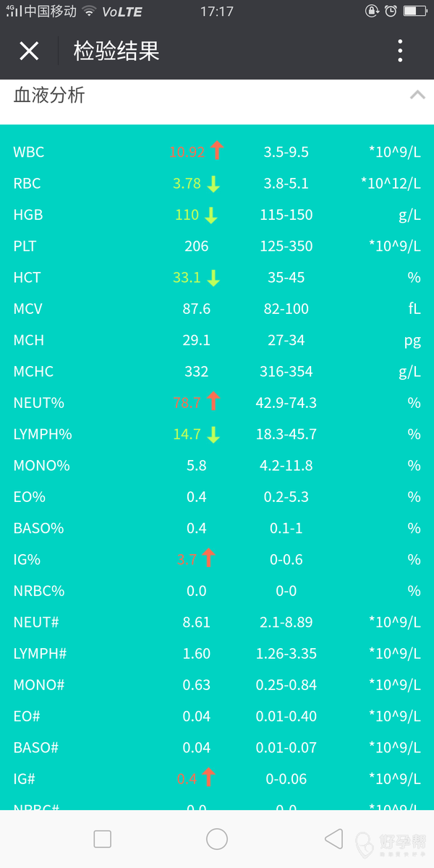This screenshot has width=434, height=868.
Task: Tap the up arrow next to IG%
Action: click(209, 558)
